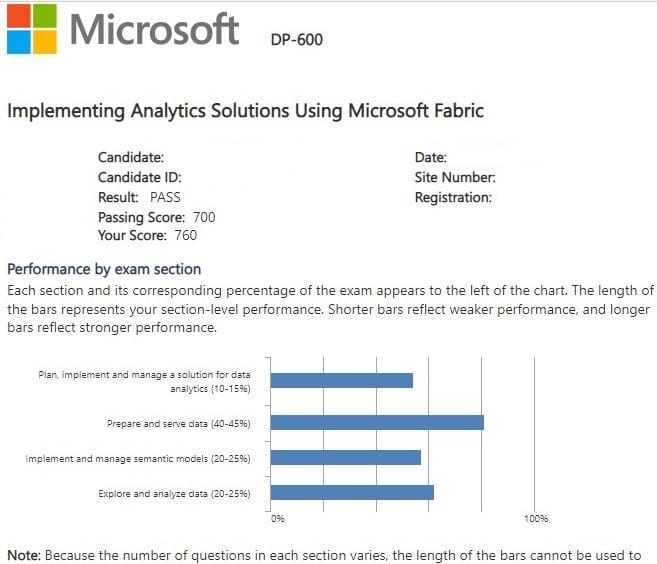
Task: Click the 100% axis label
Action: coord(535,519)
